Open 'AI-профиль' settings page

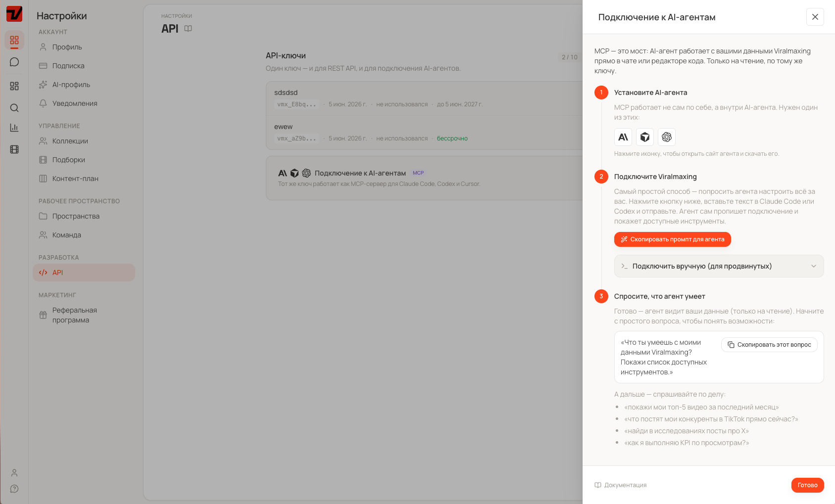(x=84, y=85)
